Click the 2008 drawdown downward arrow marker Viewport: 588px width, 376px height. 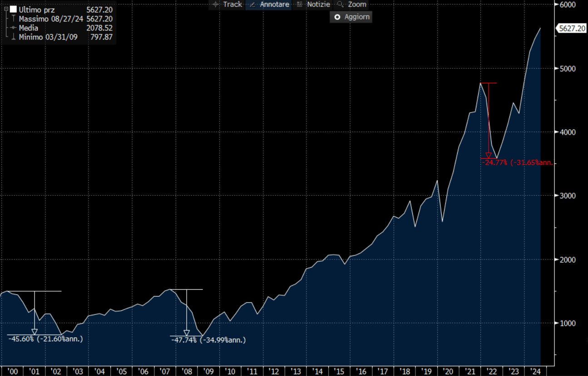click(x=186, y=332)
